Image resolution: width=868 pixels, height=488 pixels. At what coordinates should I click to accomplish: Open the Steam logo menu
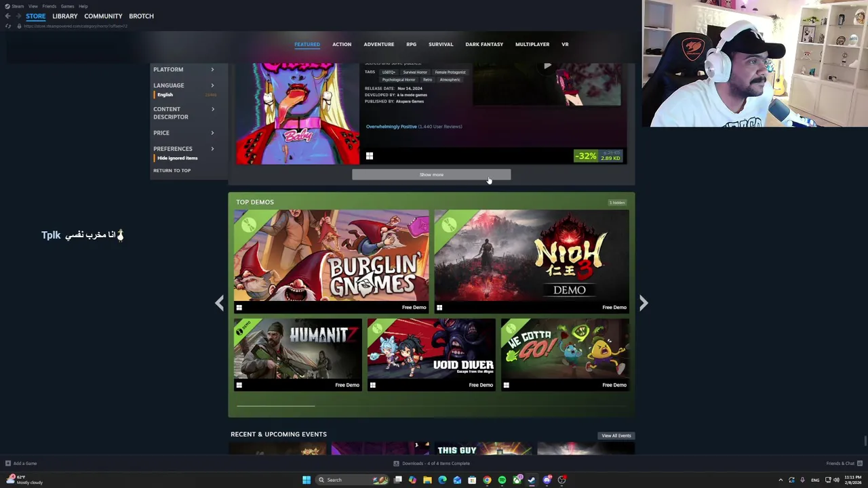point(8,6)
